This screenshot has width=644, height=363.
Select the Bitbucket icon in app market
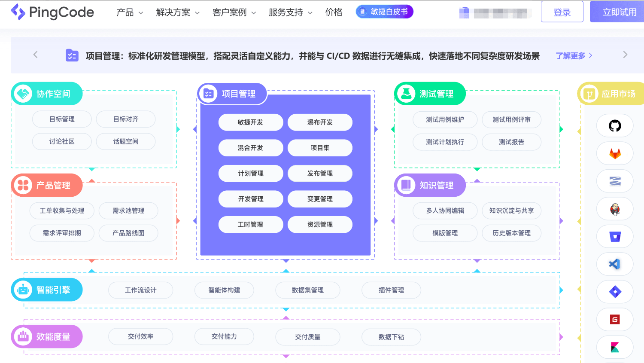point(615,237)
